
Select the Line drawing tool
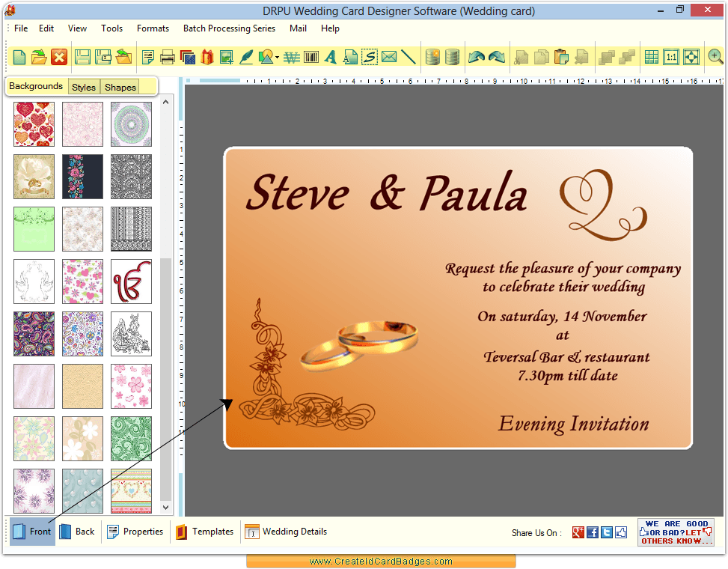pos(408,56)
